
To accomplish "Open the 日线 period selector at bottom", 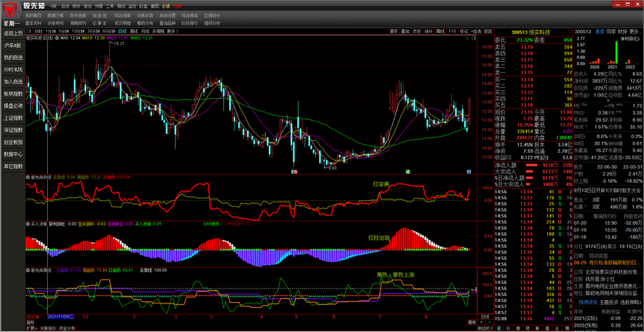I will pyautogui.click(x=485, y=317).
